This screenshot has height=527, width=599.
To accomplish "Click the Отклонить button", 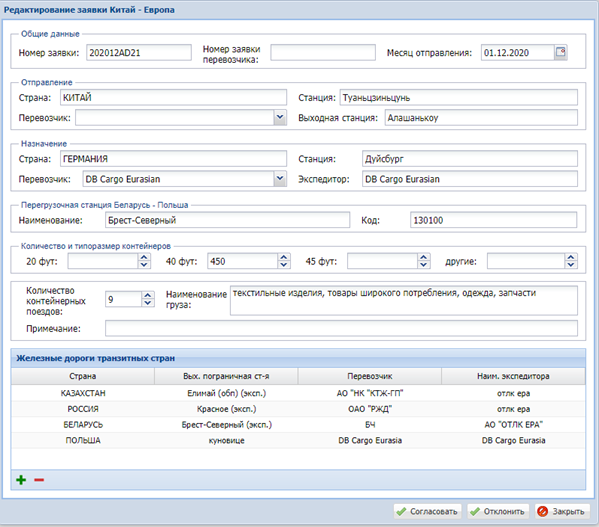I will (498, 511).
